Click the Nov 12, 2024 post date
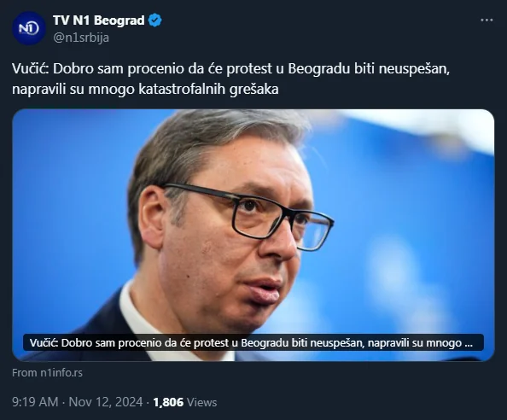The width and height of the screenshot is (507, 420). click(x=106, y=402)
